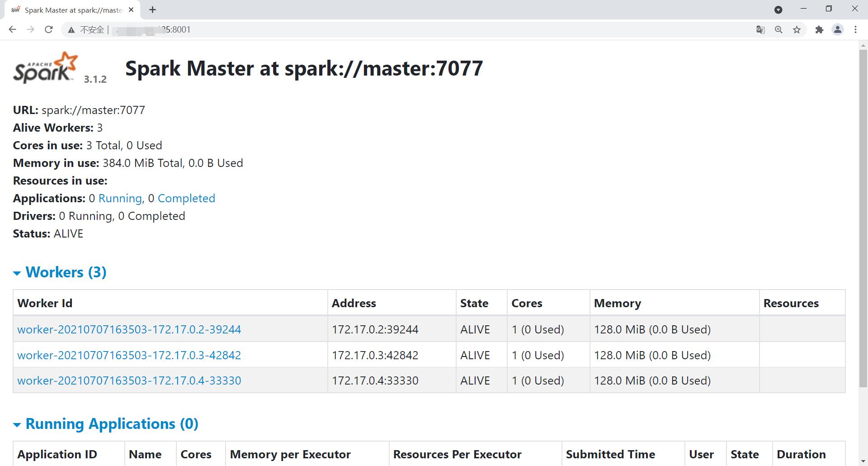Close the Spark Master tab
The width and height of the screenshot is (868, 466).
pos(131,10)
